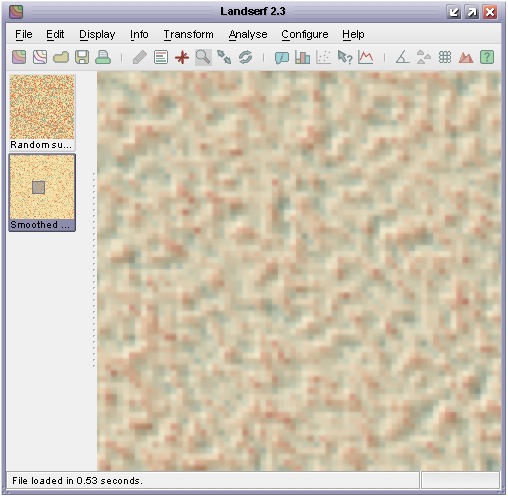Image resolution: width=508 pixels, height=497 pixels.
Task: Open the Configure menu
Action: tap(305, 34)
